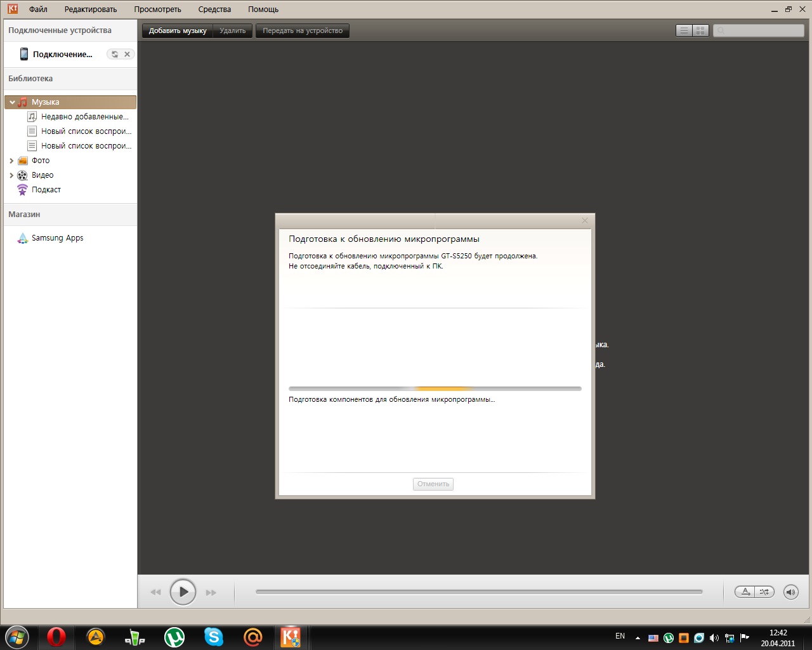The height and width of the screenshot is (650, 812).
Task: Click the volume speaker button in player
Action: [790, 592]
